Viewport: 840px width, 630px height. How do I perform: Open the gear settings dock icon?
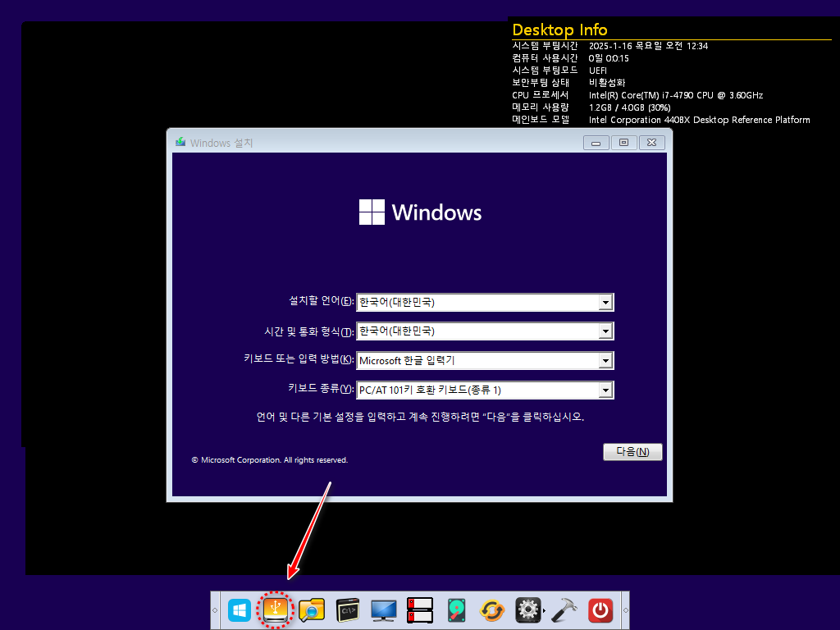coord(527,610)
